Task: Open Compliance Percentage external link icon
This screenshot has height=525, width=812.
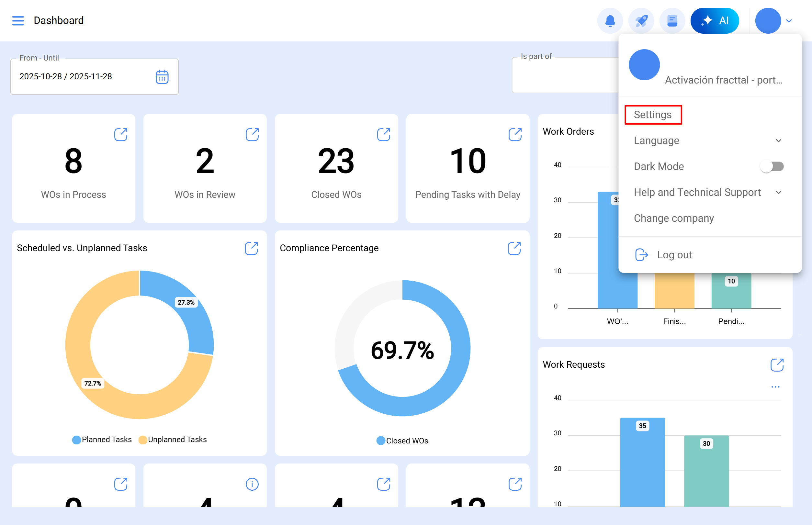Action: pyautogui.click(x=514, y=248)
